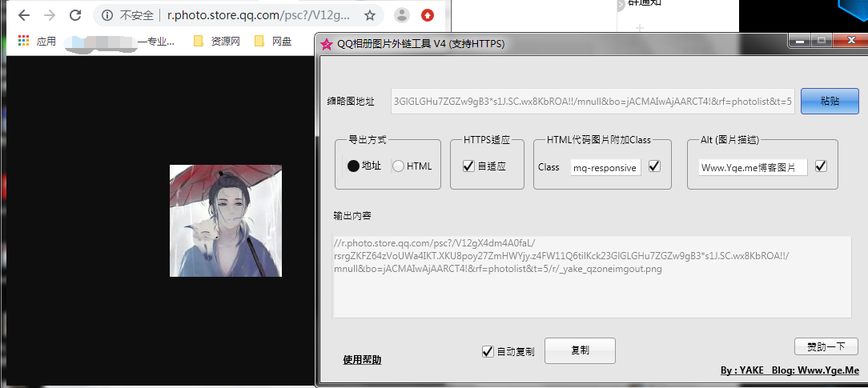Click the browser forward arrow

[x=50, y=15]
